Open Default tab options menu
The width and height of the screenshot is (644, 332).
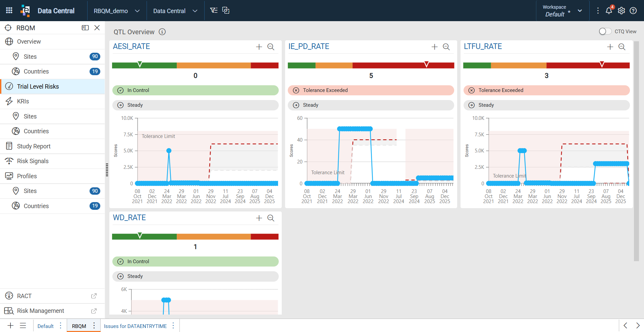point(60,326)
